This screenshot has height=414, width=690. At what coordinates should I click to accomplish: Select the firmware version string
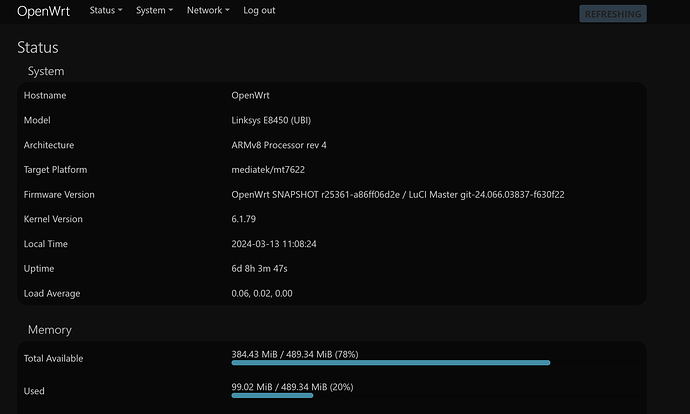[x=398, y=194]
